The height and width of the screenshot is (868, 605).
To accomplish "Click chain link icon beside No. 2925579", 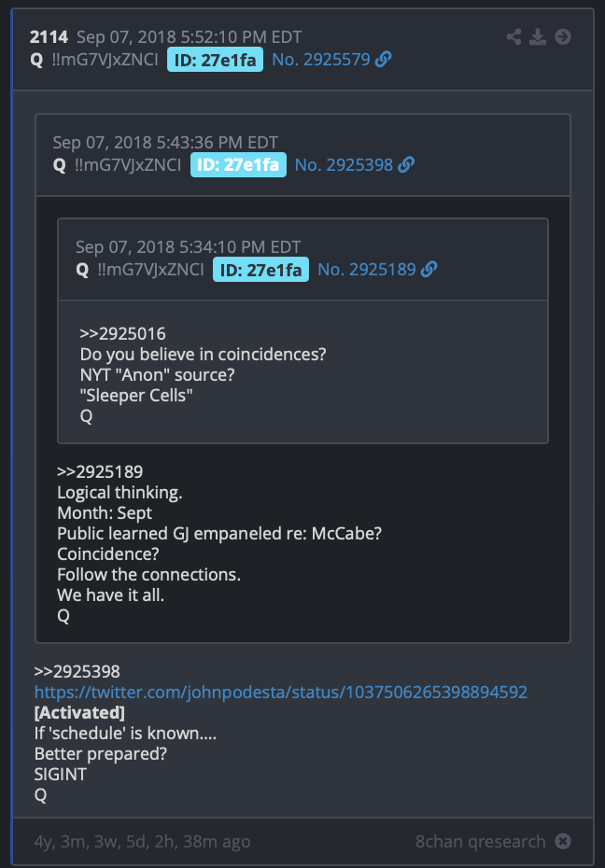I will point(383,59).
